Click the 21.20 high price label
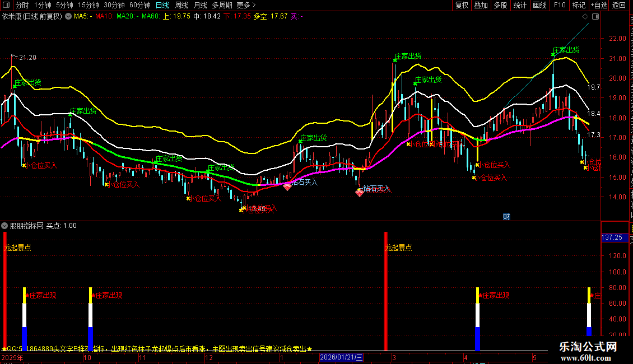Screen dimensions: 633x364 [27, 58]
